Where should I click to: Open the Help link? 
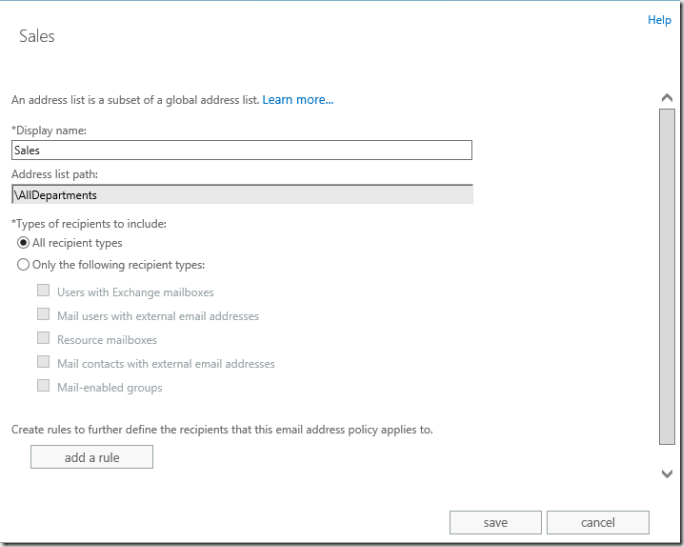tap(659, 20)
